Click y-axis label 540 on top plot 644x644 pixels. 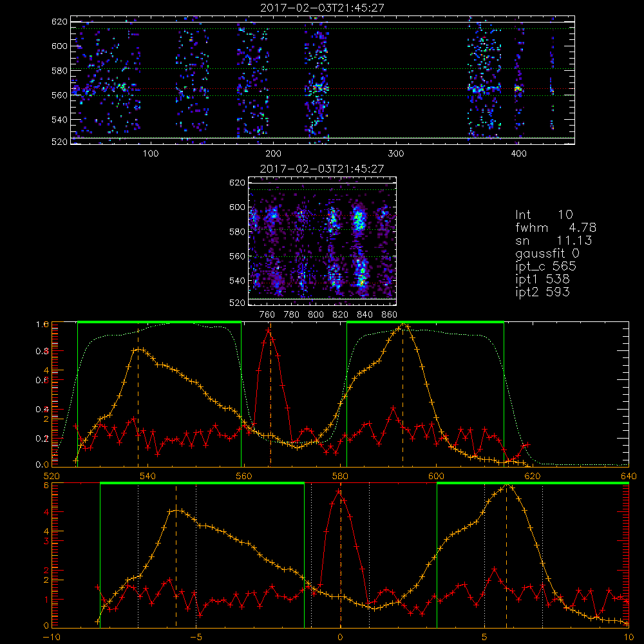click(x=59, y=120)
